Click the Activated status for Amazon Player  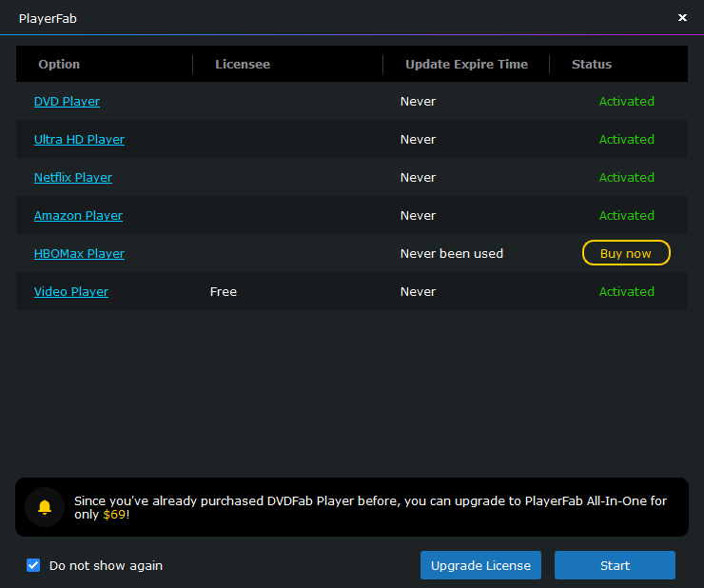click(626, 216)
